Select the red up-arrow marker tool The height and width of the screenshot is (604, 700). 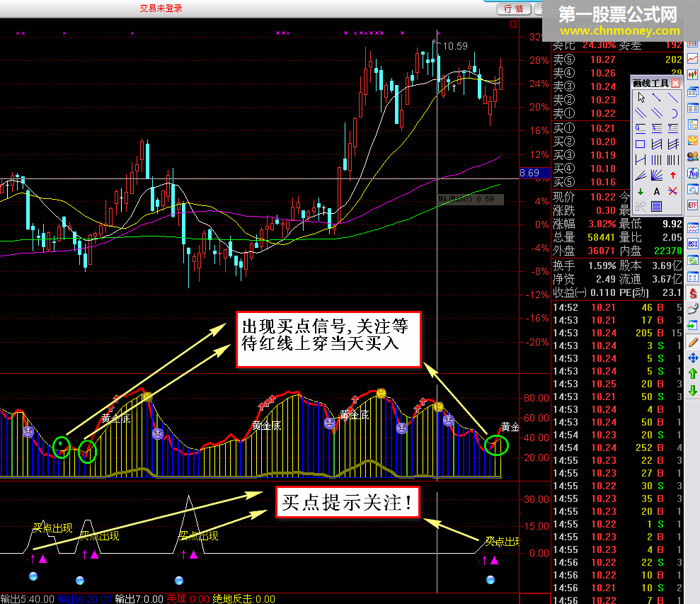click(673, 175)
